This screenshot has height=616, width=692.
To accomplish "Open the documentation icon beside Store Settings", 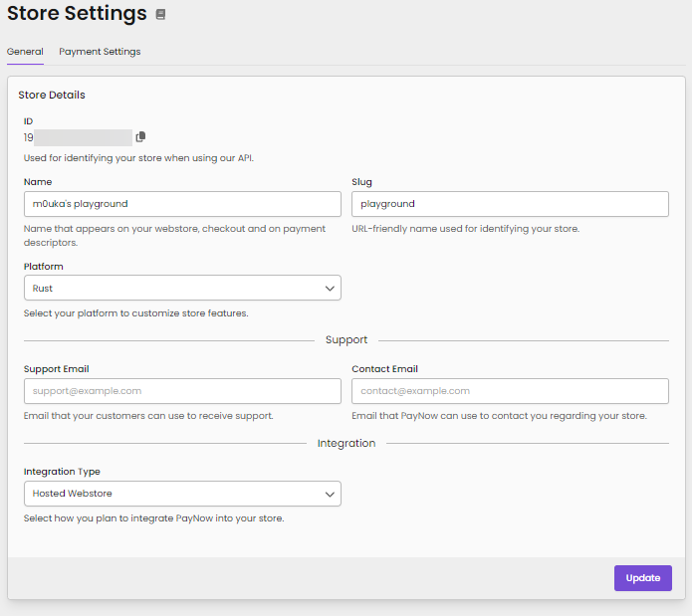I will pyautogui.click(x=160, y=15).
